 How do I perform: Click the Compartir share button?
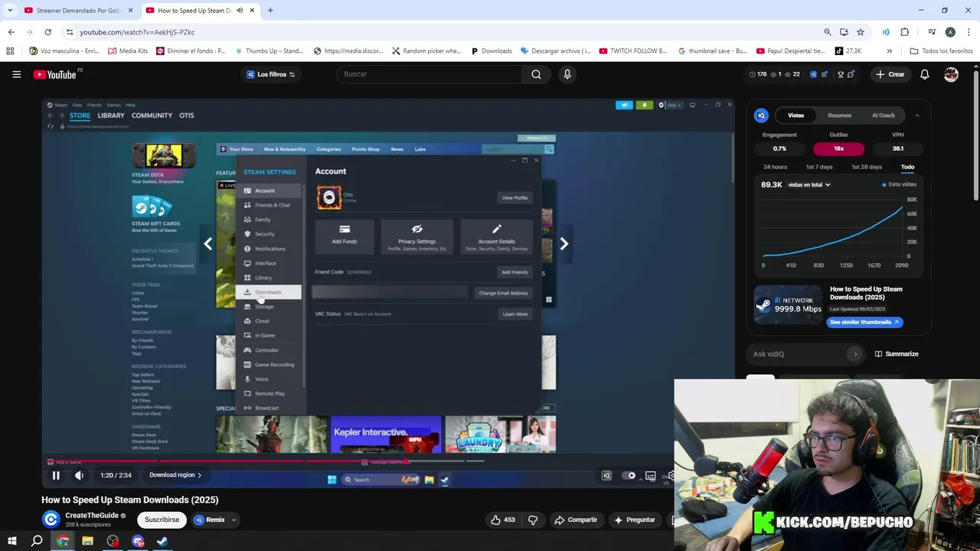pos(576,520)
